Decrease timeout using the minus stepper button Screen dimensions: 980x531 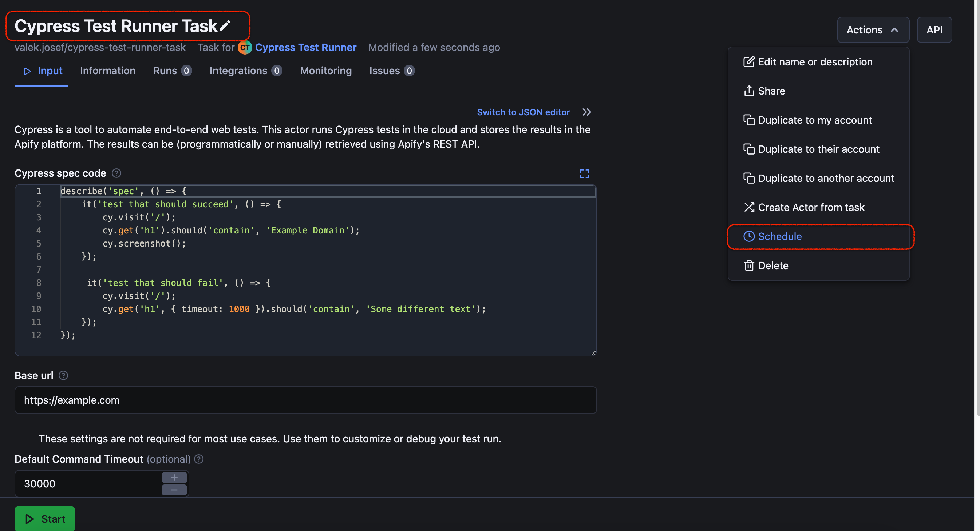pos(174,490)
